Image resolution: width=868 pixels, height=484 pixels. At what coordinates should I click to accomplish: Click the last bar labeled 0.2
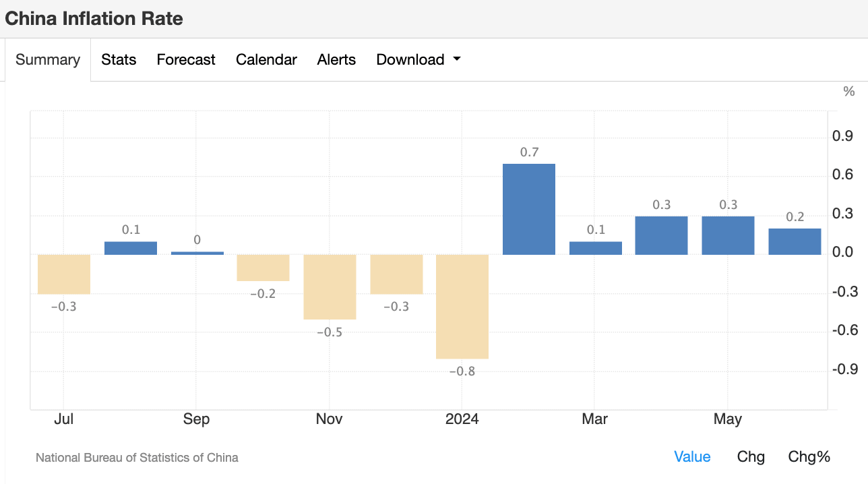(795, 241)
